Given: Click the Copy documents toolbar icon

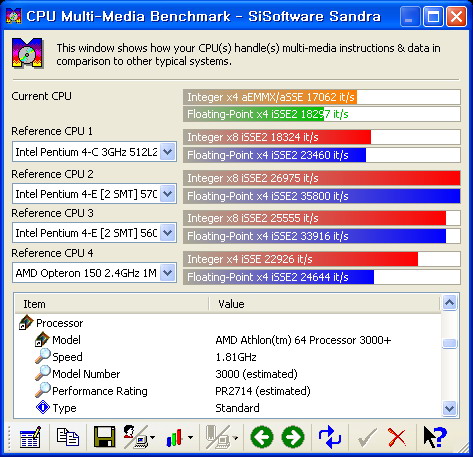Looking at the screenshot, I should [x=68, y=437].
